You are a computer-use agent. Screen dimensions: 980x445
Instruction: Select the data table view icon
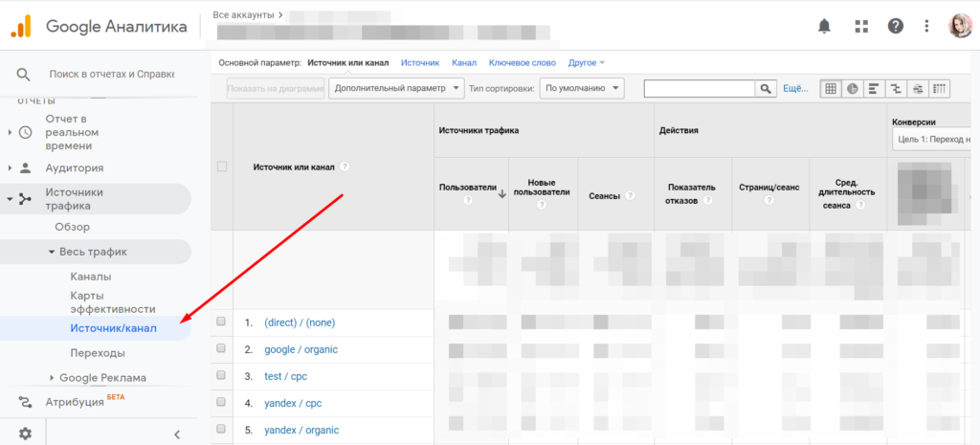tap(830, 89)
